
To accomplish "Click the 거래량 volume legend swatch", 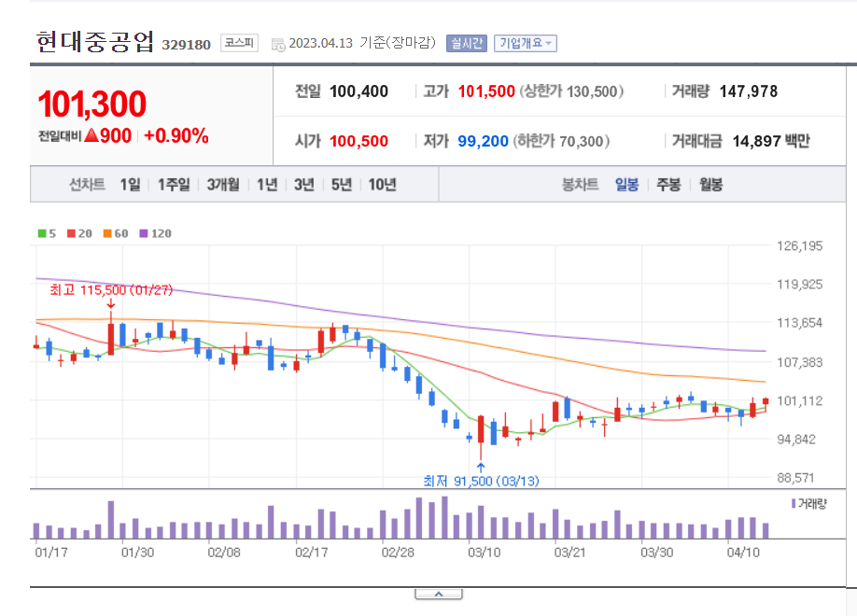I will 794,503.
